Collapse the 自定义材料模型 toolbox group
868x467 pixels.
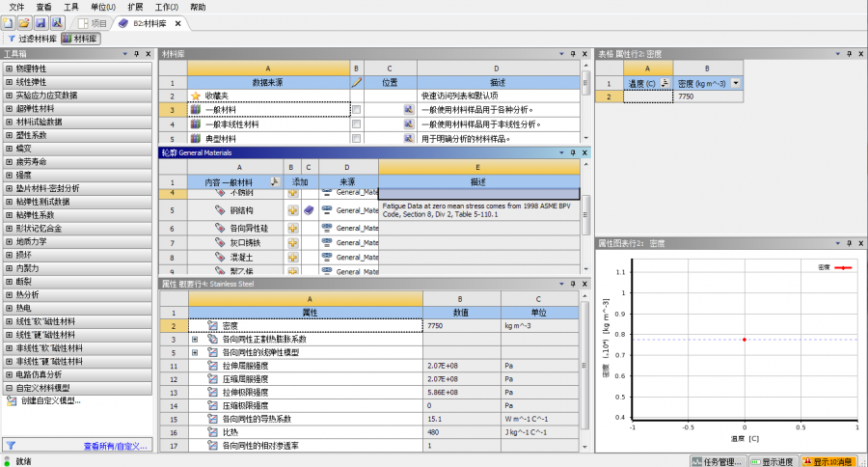pyautogui.click(x=9, y=388)
